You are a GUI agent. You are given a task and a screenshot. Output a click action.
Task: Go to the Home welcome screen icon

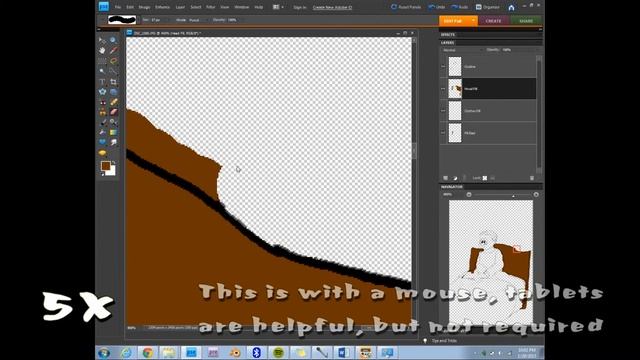[511, 7]
